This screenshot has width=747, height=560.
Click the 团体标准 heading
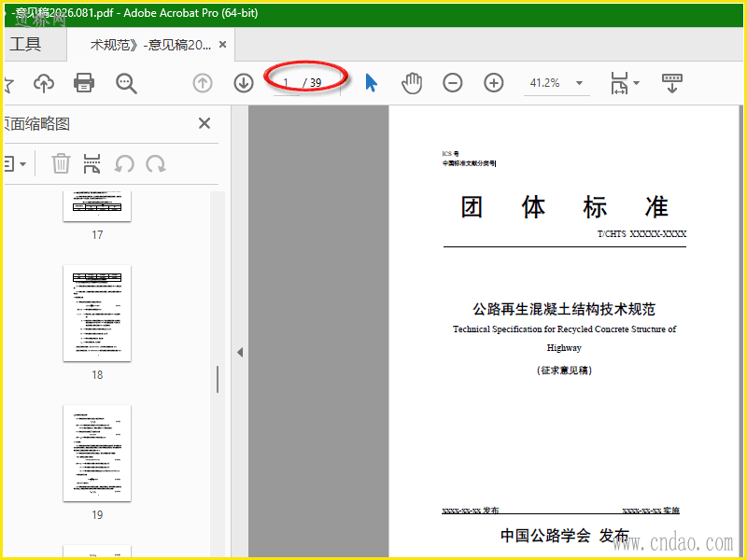[x=565, y=207]
